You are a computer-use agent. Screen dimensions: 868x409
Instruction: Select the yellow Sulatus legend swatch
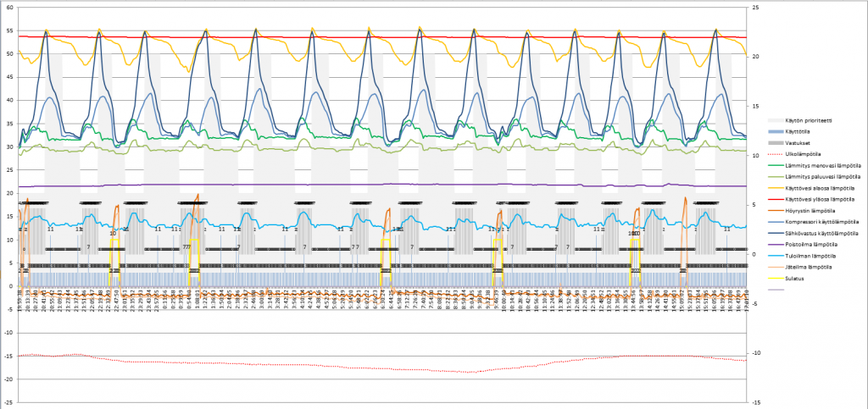(x=775, y=277)
